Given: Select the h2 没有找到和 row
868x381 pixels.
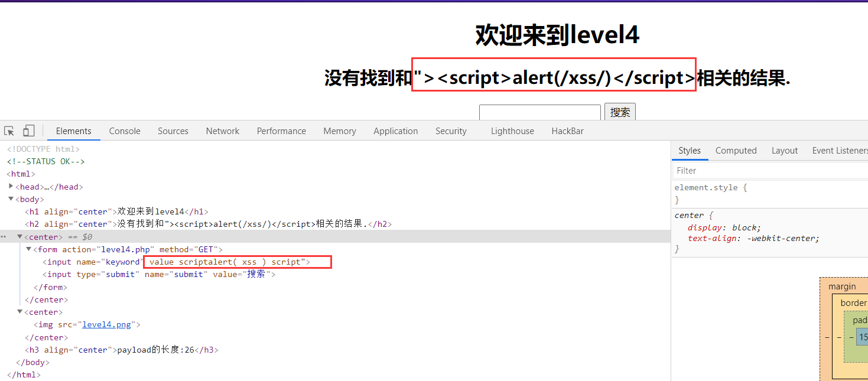Looking at the screenshot, I should click(x=208, y=224).
